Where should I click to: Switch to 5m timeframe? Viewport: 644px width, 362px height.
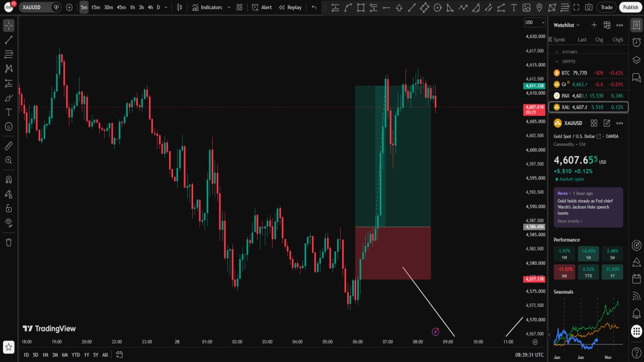(84, 8)
